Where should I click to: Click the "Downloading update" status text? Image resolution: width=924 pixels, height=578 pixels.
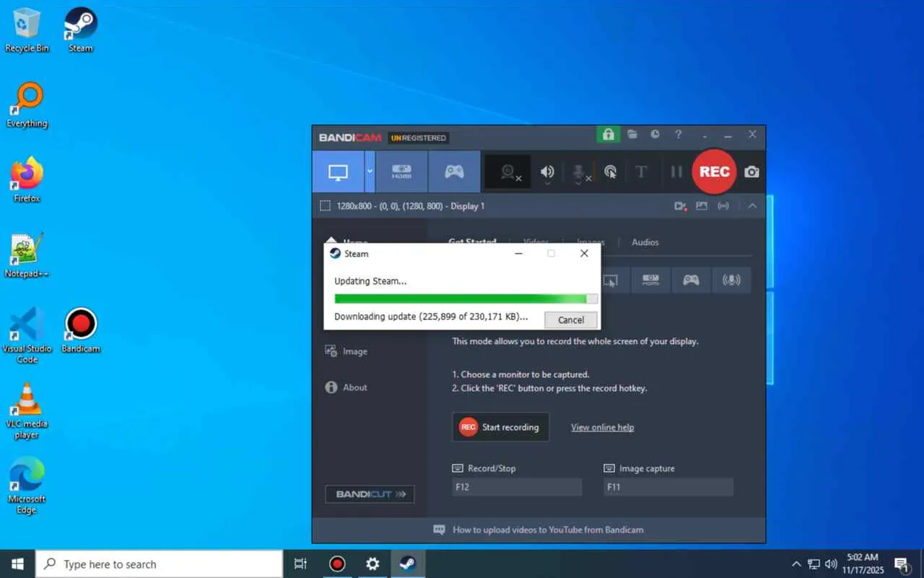[x=432, y=316]
